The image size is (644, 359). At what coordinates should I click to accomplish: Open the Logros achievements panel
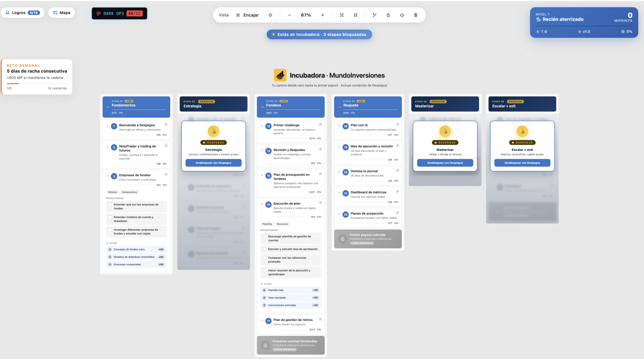tap(23, 13)
